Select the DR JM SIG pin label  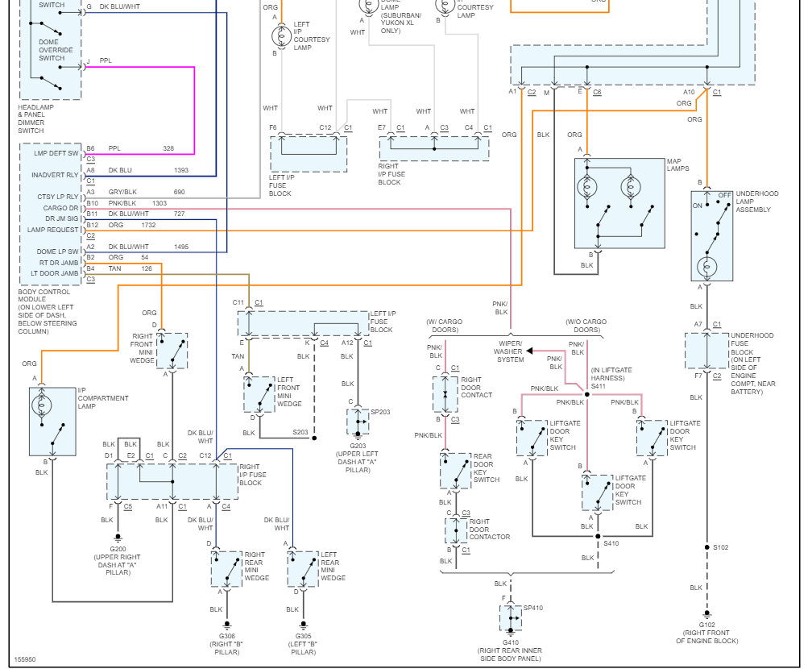coord(61,218)
